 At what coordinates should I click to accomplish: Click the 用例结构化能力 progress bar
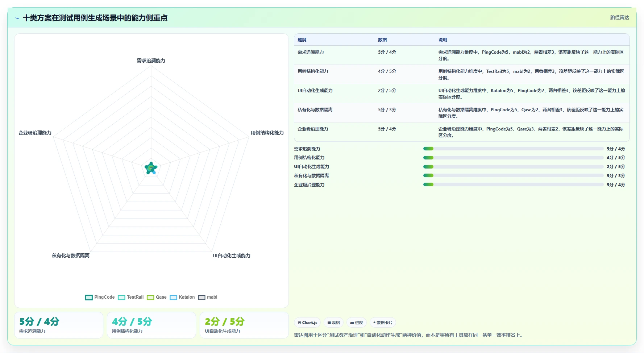point(514,158)
